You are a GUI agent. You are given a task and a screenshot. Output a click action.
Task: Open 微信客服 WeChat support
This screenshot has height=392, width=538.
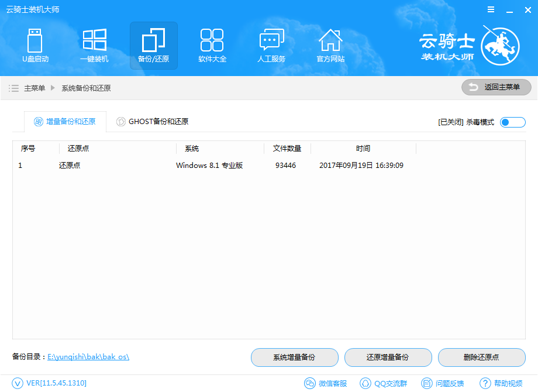pos(326,383)
